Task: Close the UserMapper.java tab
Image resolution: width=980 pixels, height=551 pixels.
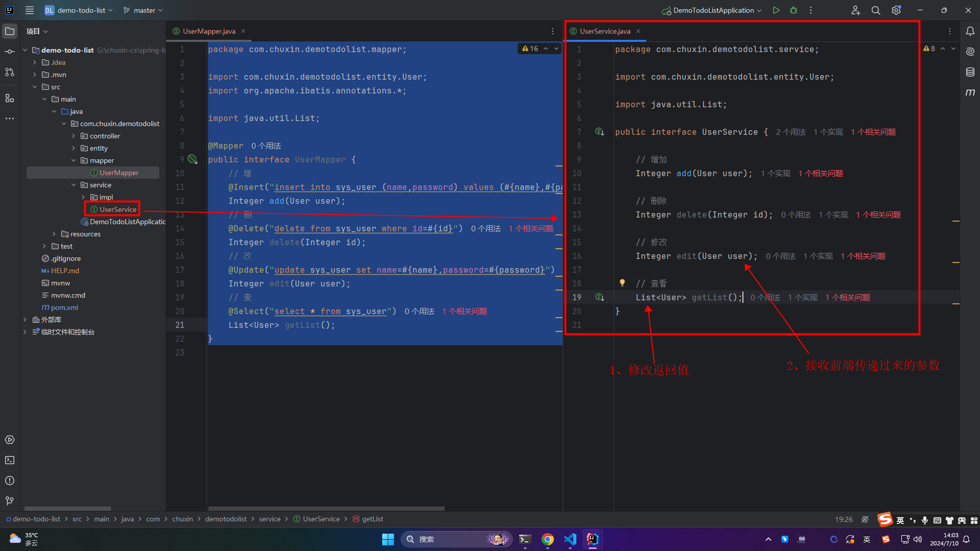Action: (x=243, y=31)
